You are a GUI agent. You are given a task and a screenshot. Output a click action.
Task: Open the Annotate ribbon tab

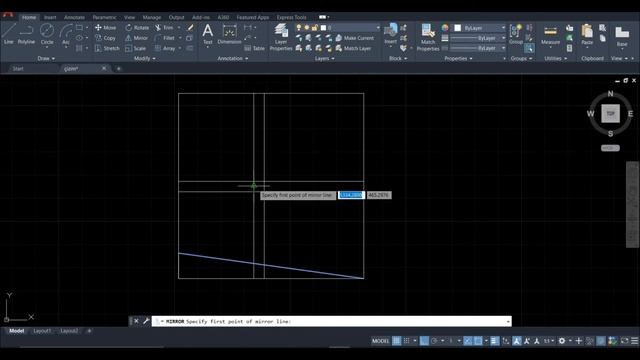[x=74, y=17]
